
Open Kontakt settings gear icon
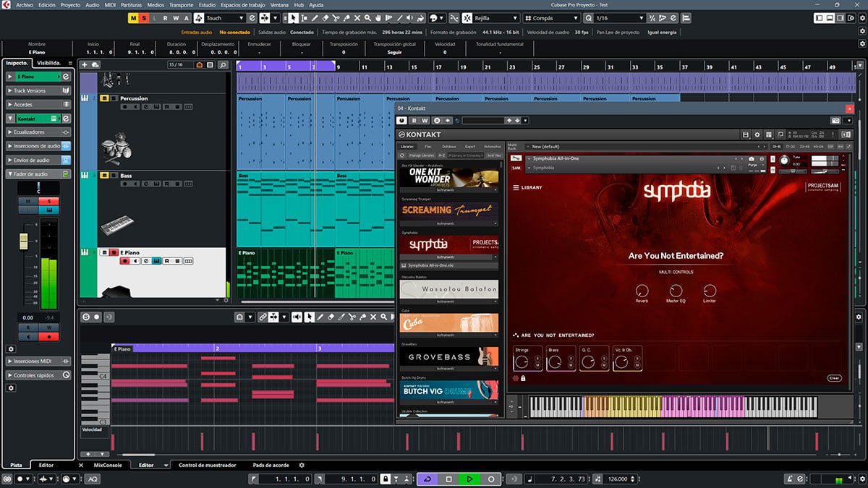coord(757,134)
